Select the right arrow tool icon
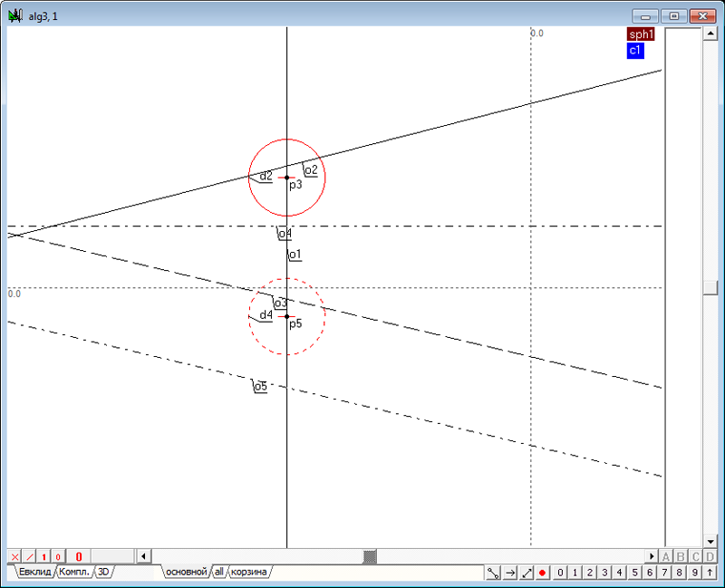This screenshot has height=588, width=725. 510,573
